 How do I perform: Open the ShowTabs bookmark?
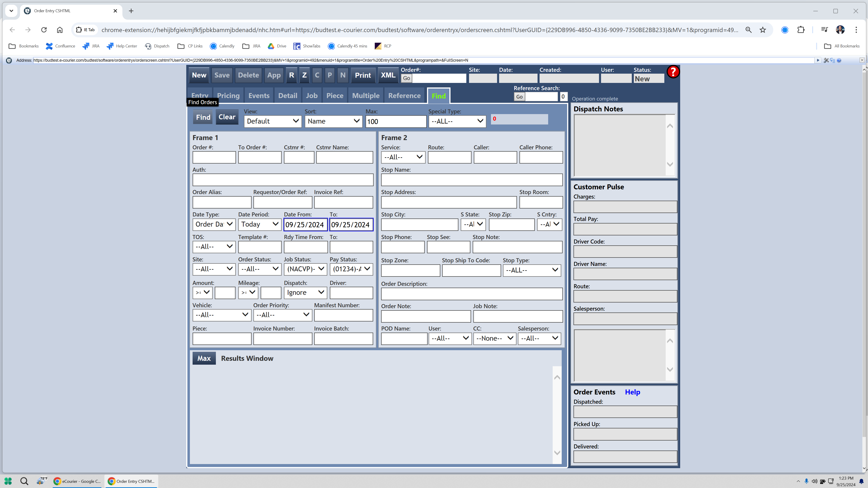(307, 46)
